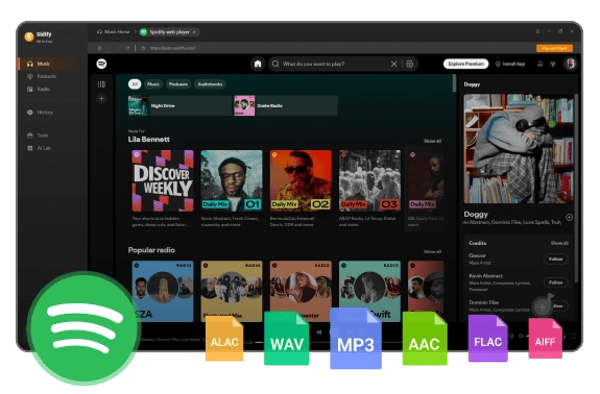The width and height of the screenshot is (600, 394).
Task: Open the Spotify web player dropdown chip
Action: (x=170, y=32)
